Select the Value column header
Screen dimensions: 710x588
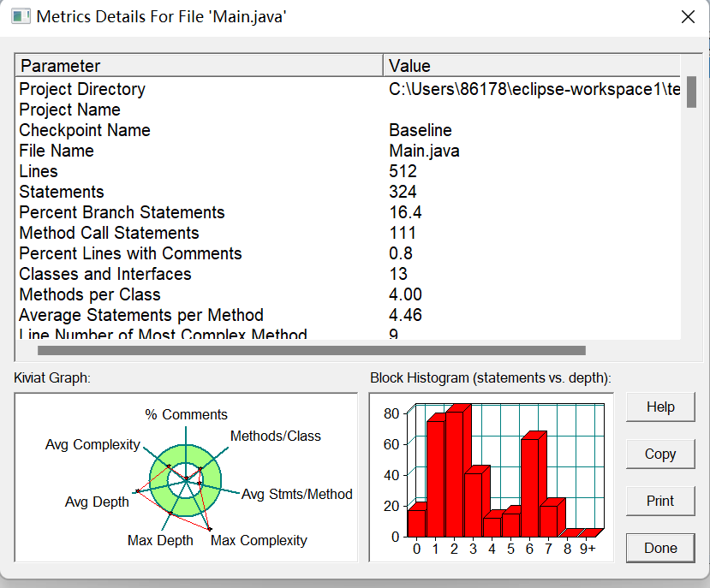click(532, 66)
